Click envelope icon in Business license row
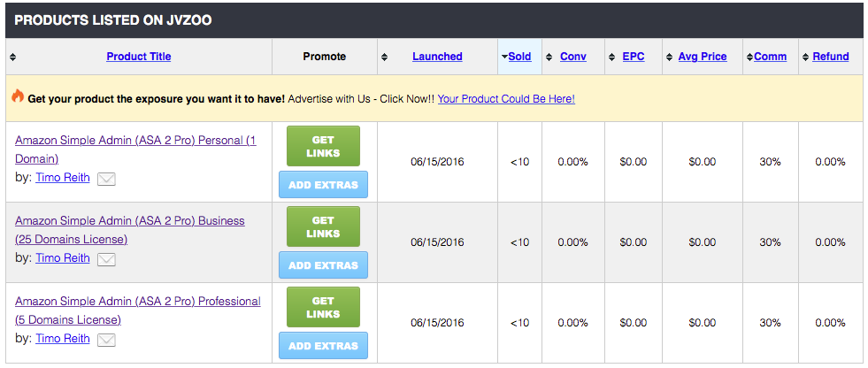The image size is (868, 368). click(106, 259)
